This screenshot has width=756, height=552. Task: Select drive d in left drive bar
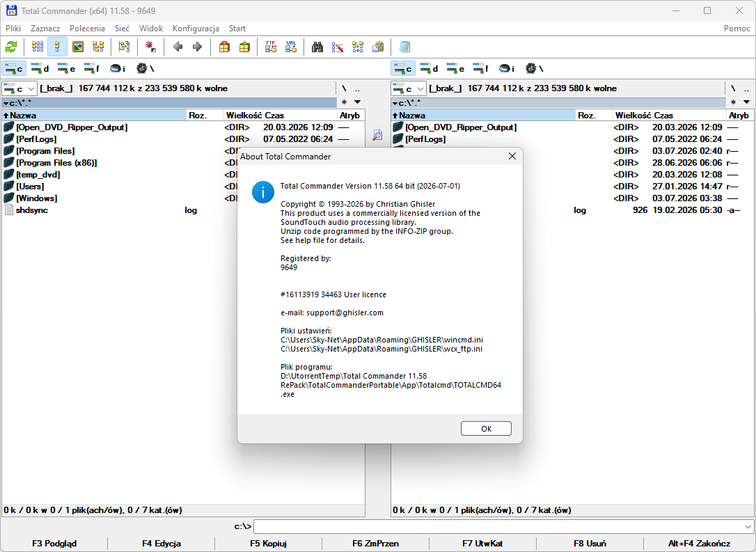[x=40, y=68]
